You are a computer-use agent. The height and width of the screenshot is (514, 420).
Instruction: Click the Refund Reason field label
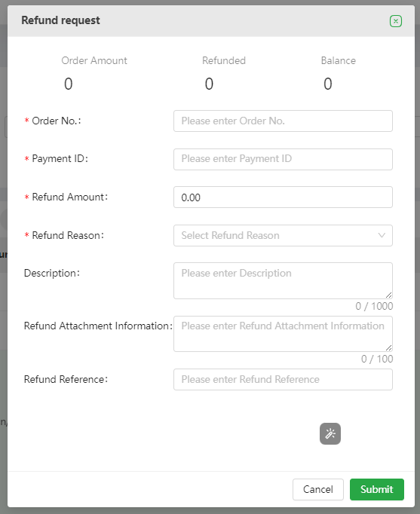[68, 235]
